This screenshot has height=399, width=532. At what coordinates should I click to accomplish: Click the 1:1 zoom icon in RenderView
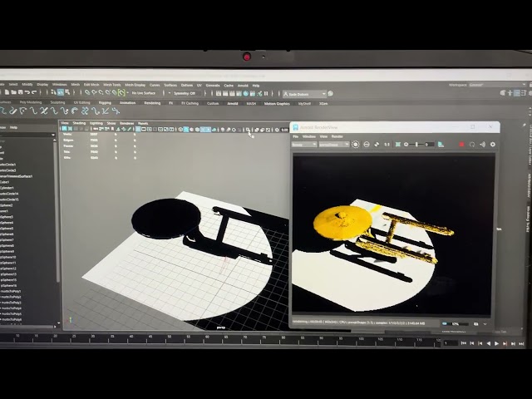tap(387, 145)
